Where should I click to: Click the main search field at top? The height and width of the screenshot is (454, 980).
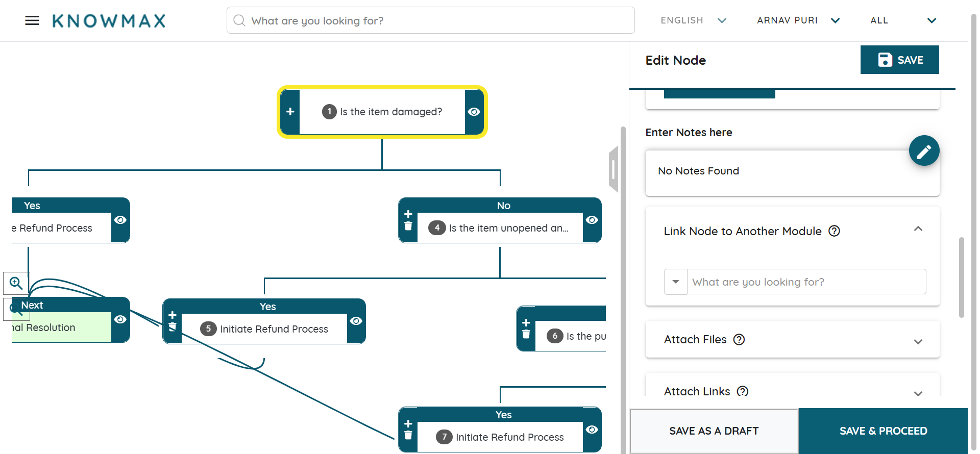point(430,20)
